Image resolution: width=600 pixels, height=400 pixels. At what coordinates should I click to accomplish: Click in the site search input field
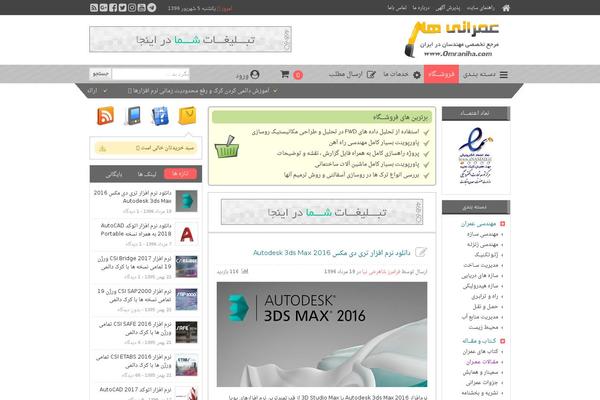[151, 73]
